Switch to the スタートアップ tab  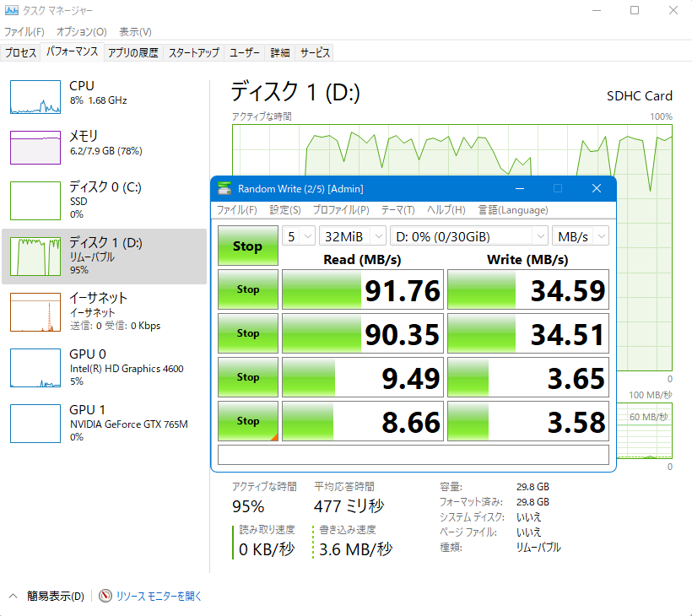[194, 53]
